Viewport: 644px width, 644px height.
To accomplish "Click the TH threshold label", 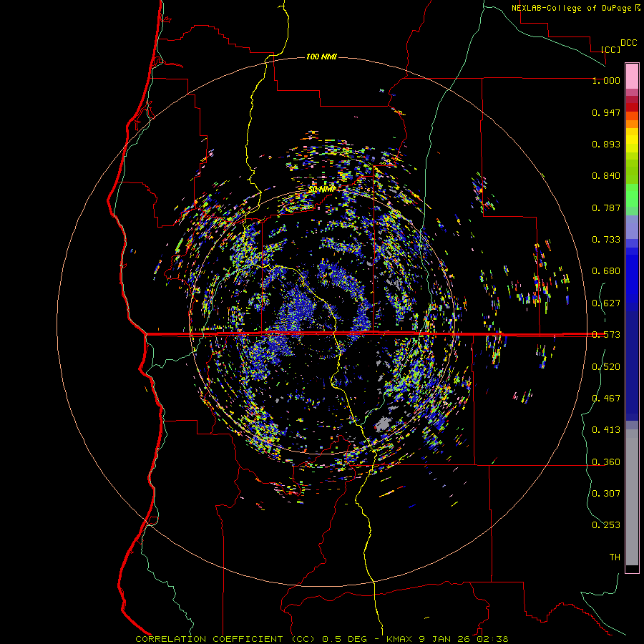I will click(x=615, y=557).
